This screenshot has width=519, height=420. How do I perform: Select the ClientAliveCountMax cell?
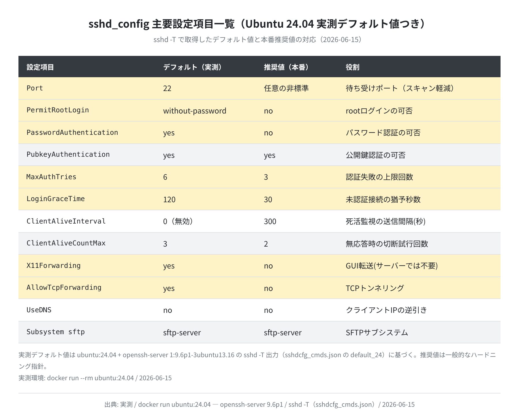[x=66, y=243]
